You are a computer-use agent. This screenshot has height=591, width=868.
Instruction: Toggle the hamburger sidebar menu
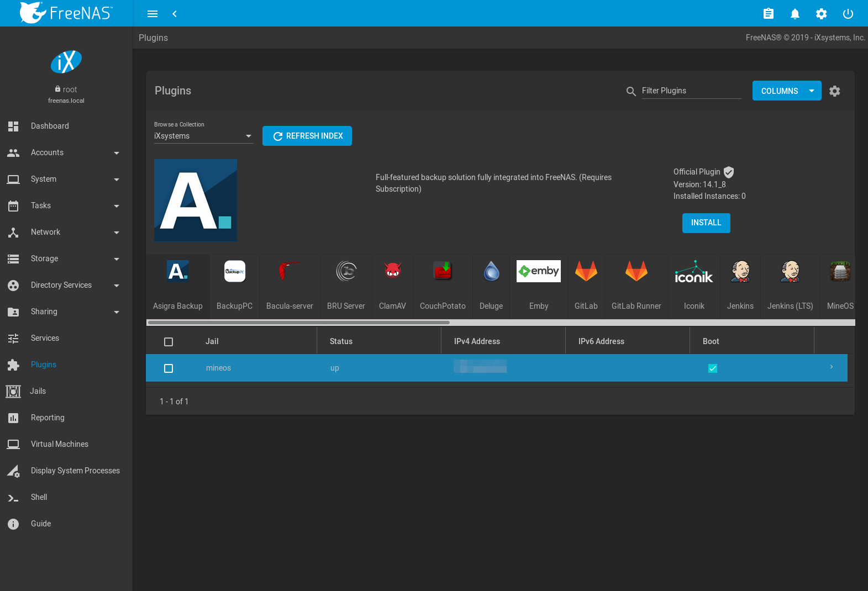point(152,14)
